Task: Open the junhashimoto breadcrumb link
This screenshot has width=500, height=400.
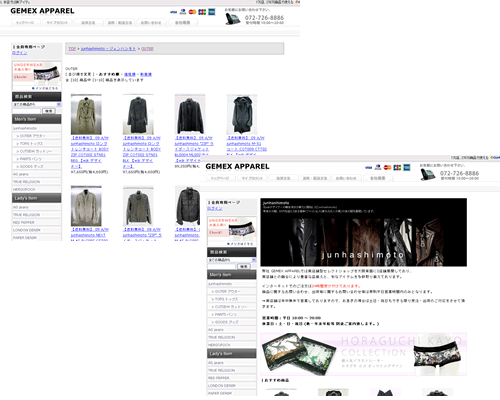Action: click(x=108, y=49)
